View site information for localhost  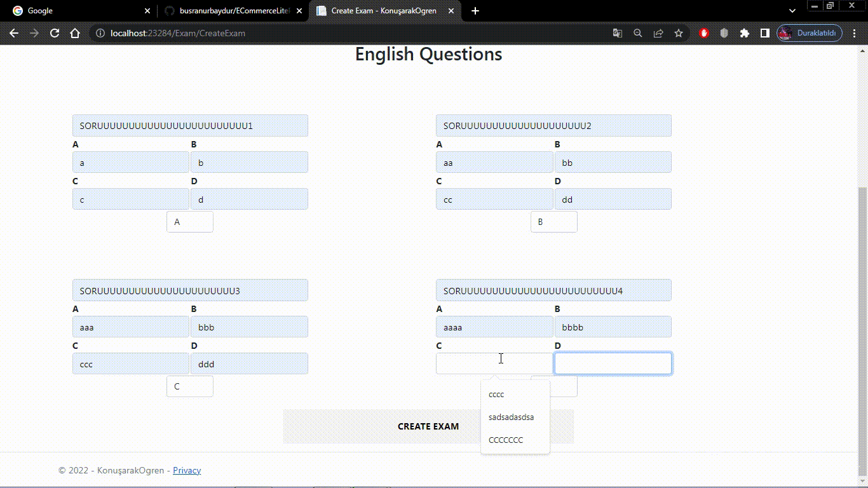(x=100, y=33)
